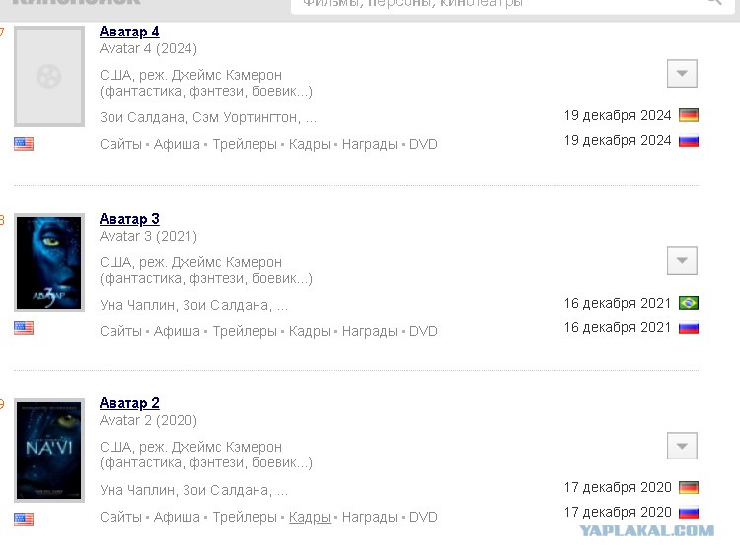Click the German flag beside 17 декабря 2020
Image resolution: width=740 pixels, height=560 pixels.
689,487
